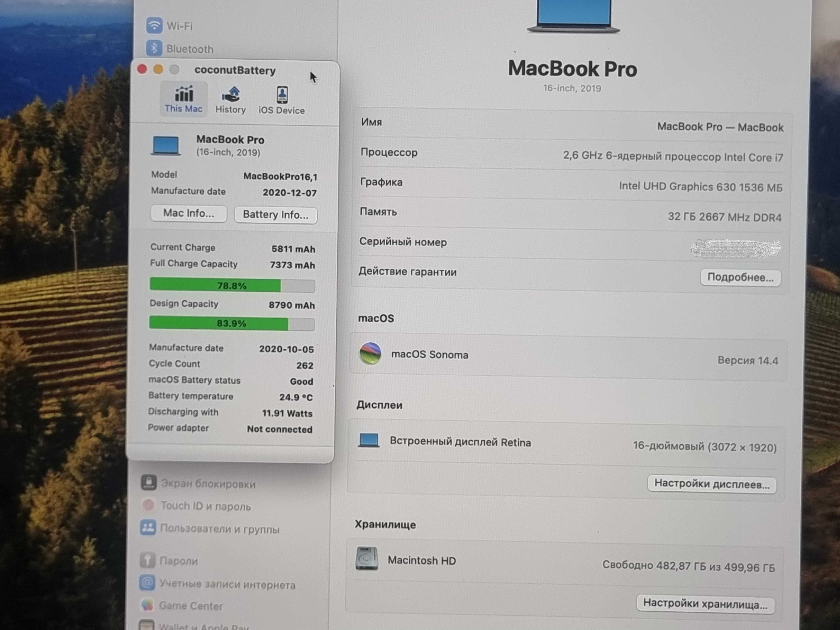The image size is (840, 630).
Task: Open Учетные записи интернета settings
Action: coord(218,584)
